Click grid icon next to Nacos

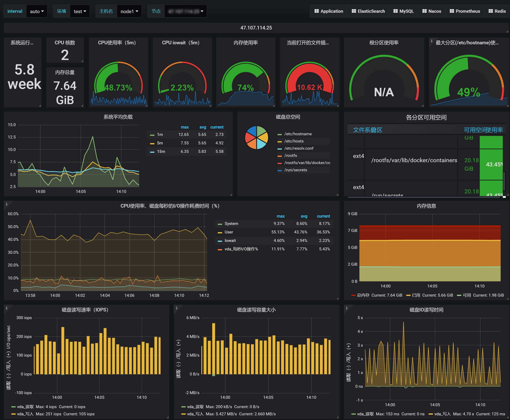tap(424, 11)
